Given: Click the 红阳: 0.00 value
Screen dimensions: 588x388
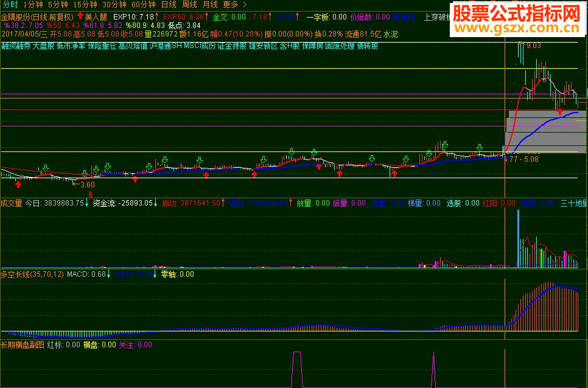Looking at the screenshot, I should click(x=499, y=203).
